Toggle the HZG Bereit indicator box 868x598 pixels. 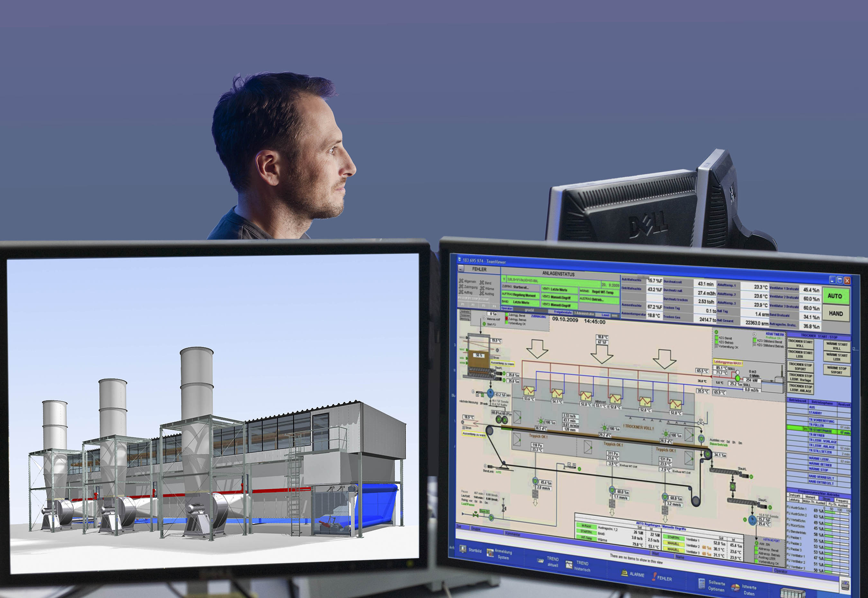[716, 338]
